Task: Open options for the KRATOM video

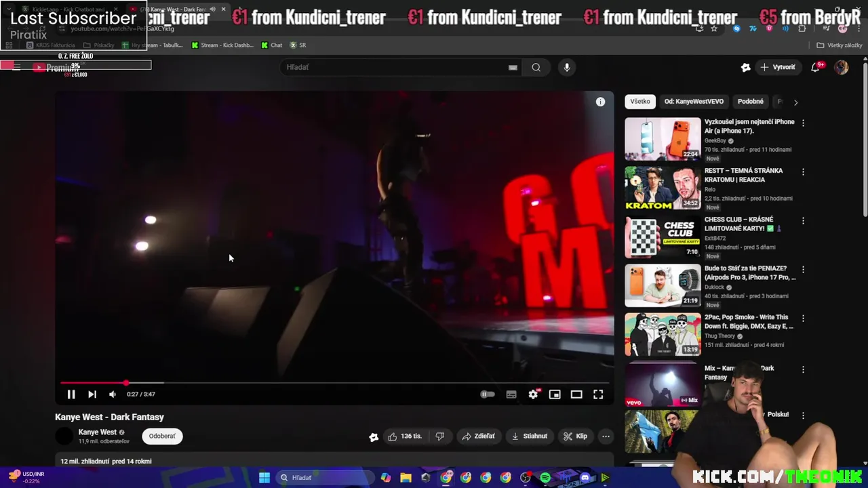Action: point(803,172)
